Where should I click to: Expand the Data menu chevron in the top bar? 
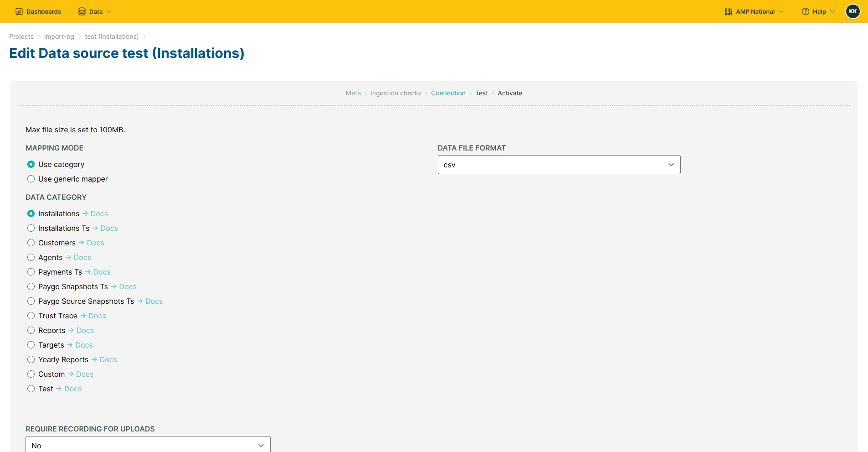[109, 11]
